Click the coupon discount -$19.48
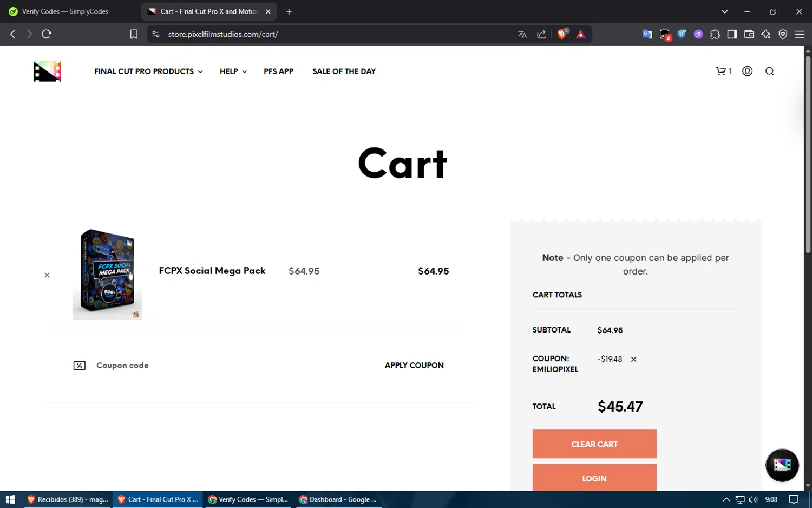 point(610,359)
